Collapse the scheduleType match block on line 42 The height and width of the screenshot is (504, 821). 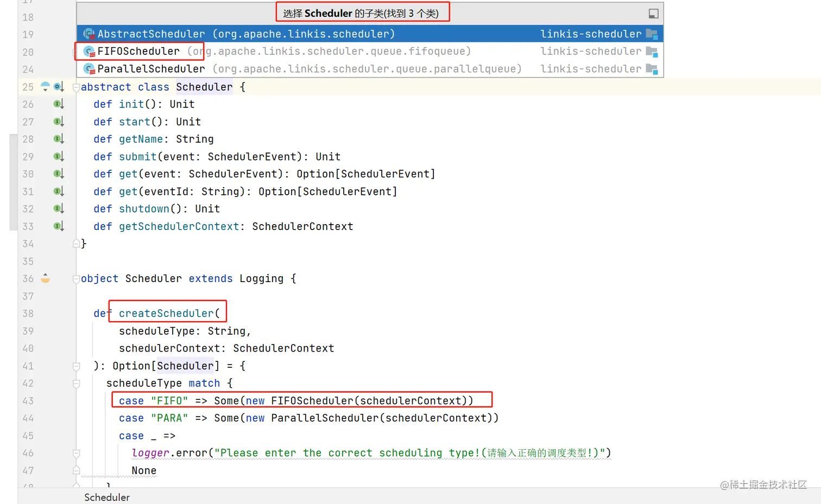(x=76, y=384)
